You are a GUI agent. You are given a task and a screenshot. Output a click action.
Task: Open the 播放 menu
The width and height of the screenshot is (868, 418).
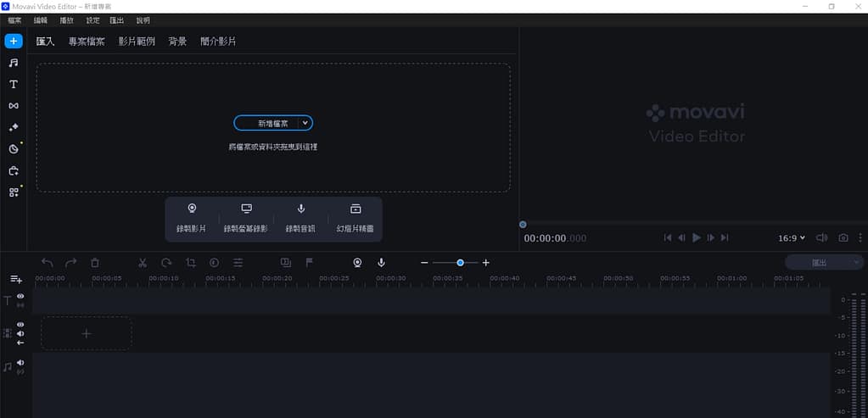[x=66, y=20]
